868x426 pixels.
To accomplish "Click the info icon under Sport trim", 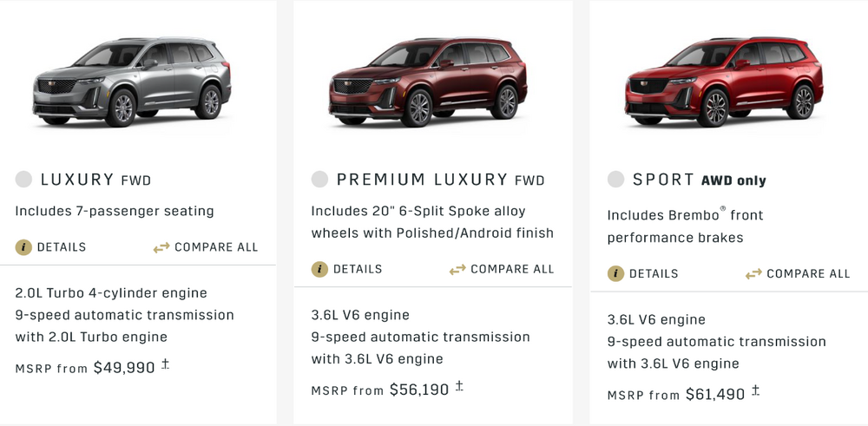I will tap(615, 273).
